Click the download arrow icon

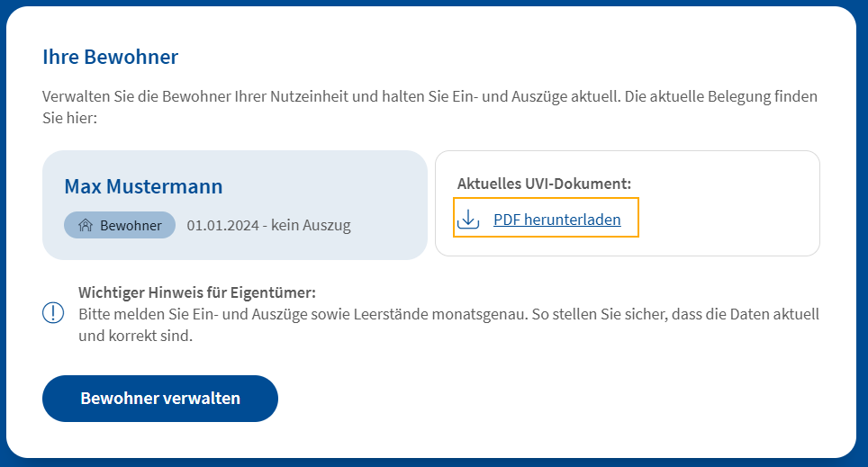(x=468, y=220)
